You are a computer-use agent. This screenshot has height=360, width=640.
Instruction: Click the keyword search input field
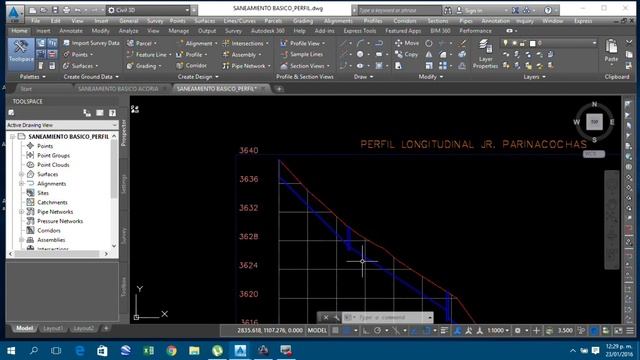399,10
